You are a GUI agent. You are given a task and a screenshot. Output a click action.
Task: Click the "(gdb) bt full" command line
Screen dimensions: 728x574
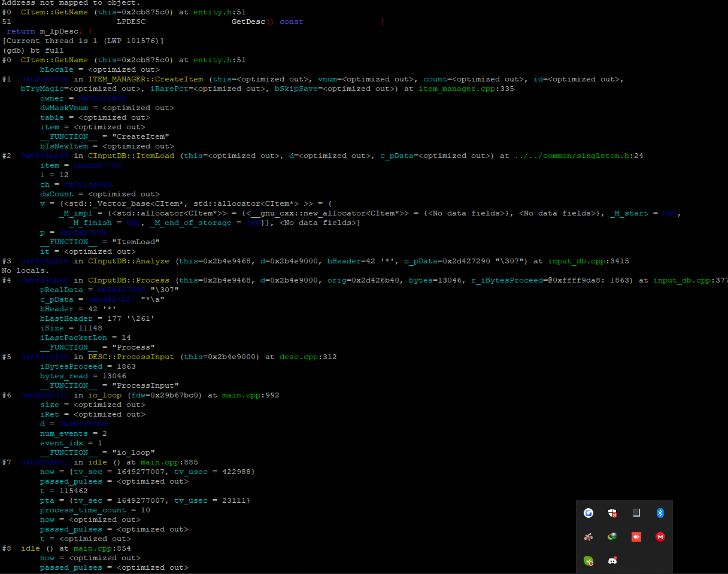click(x=33, y=50)
